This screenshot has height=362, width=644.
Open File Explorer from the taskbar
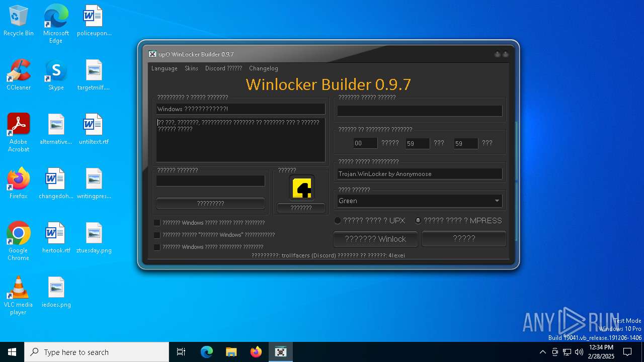click(231, 352)
